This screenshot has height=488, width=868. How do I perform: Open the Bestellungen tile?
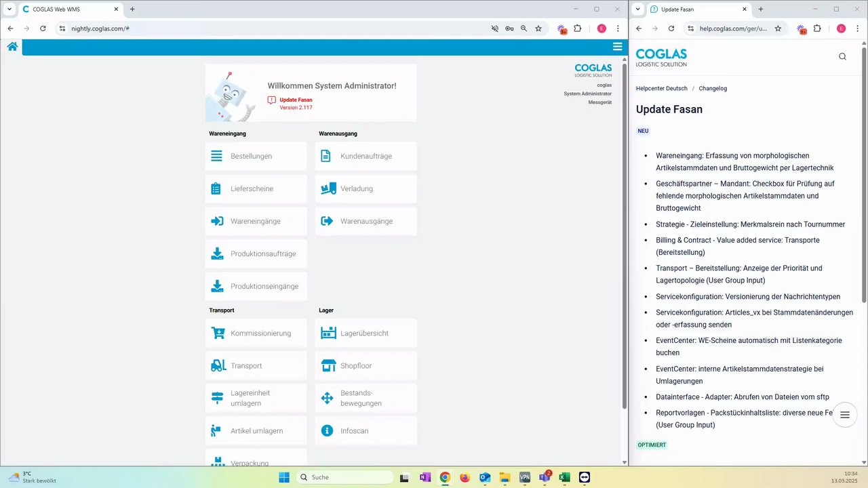(x=256, y=156)
